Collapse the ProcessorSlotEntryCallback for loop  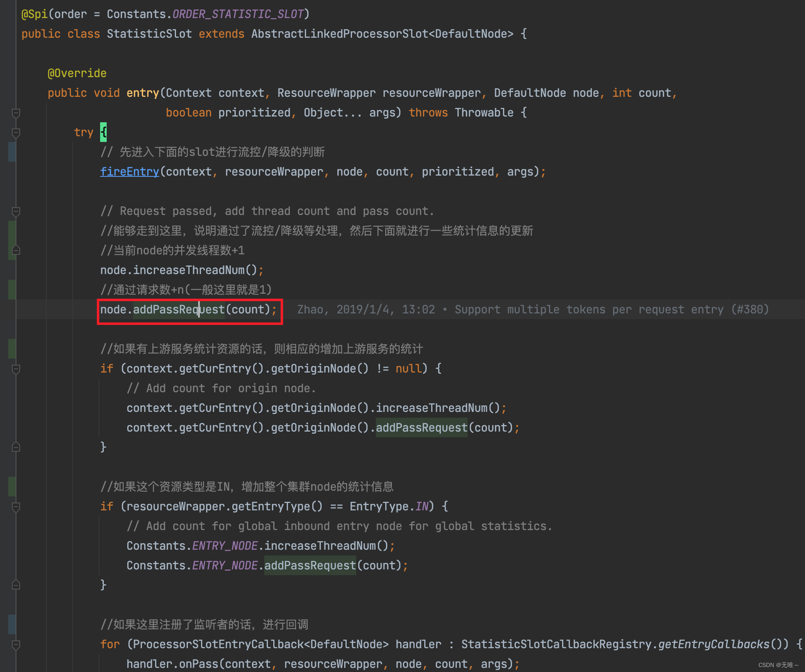pyautogui.click(x=16, y=645)
